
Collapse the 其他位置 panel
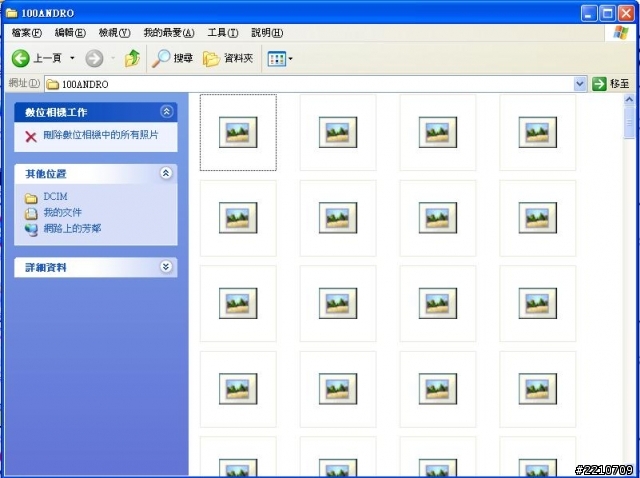166,173
